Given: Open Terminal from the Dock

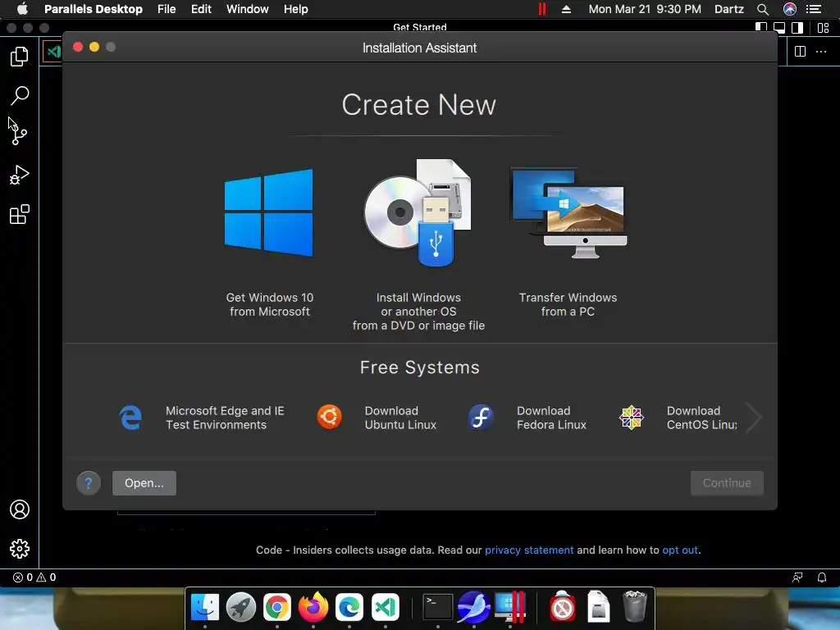Looking at the screenshot, I should [438, 607].
